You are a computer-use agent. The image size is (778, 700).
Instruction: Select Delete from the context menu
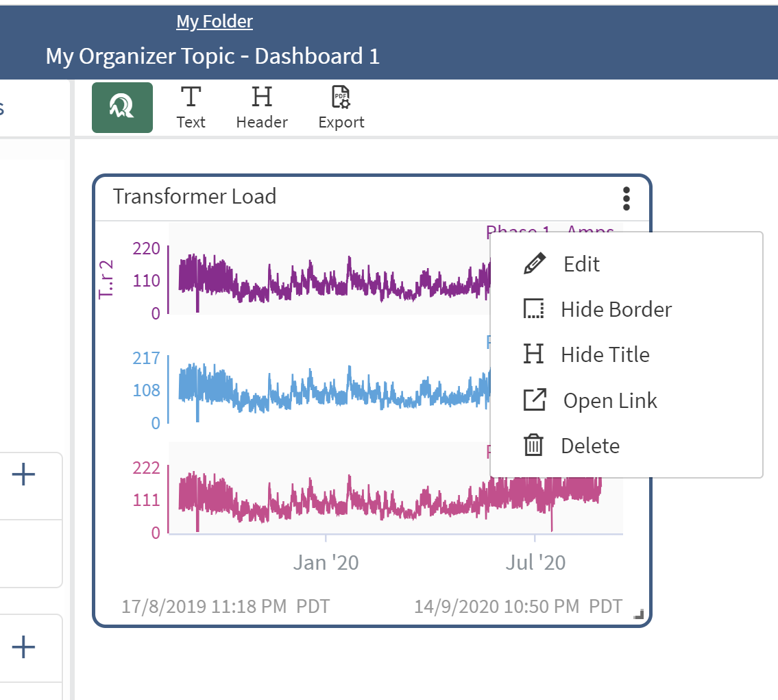click(589, 446)
